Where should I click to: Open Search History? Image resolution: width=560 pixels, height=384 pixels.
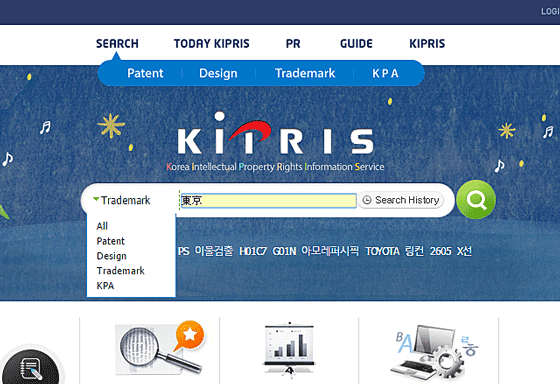coord(401,200)
